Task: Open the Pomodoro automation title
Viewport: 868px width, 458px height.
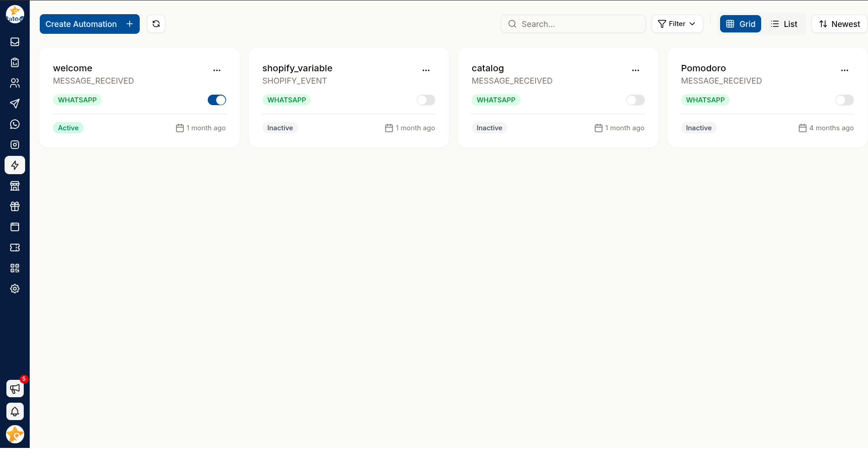Action: point(703,68)
